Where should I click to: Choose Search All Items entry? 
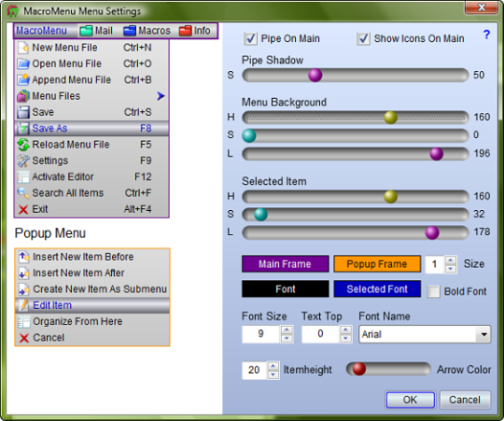[x=91, y=193]
